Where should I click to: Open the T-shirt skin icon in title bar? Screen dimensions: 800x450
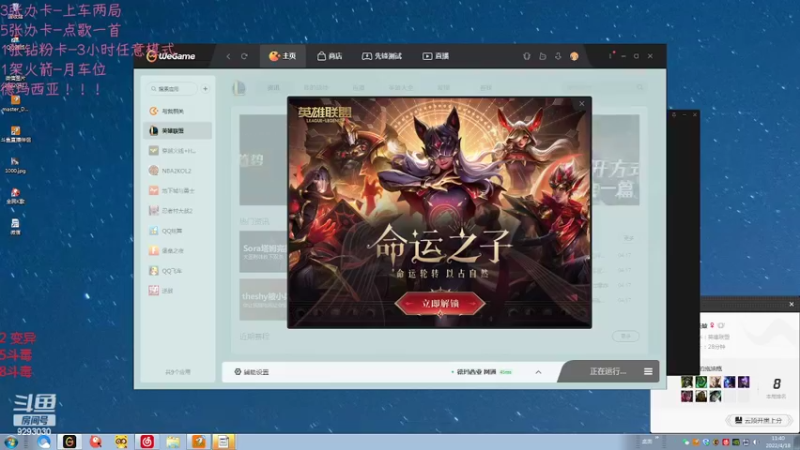pyautogui.click(x=527, y=56)
